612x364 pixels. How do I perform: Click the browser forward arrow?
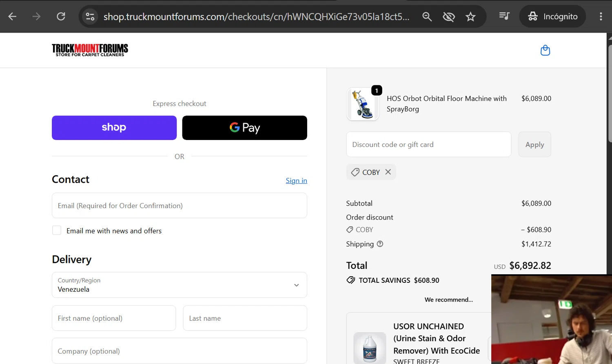pos(36,16)
